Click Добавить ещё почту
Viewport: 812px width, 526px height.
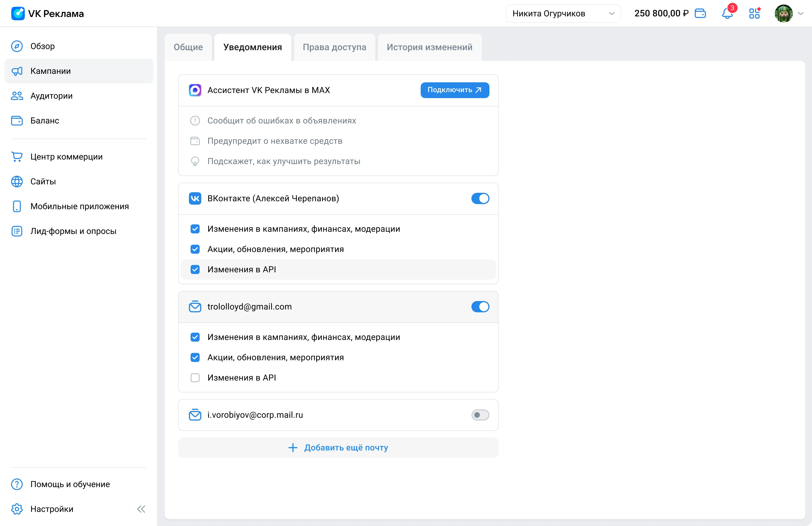coord(338,448)
